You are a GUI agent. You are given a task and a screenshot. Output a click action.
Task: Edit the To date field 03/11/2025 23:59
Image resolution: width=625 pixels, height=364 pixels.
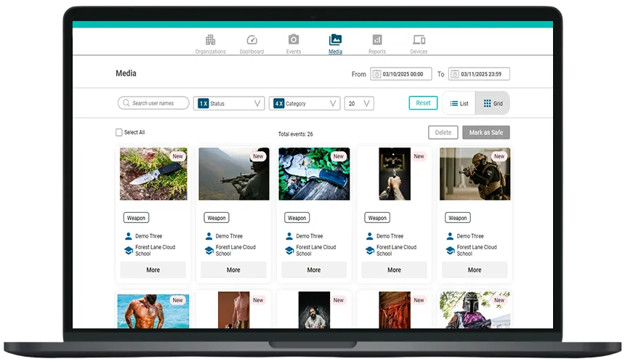coord(479,74)
